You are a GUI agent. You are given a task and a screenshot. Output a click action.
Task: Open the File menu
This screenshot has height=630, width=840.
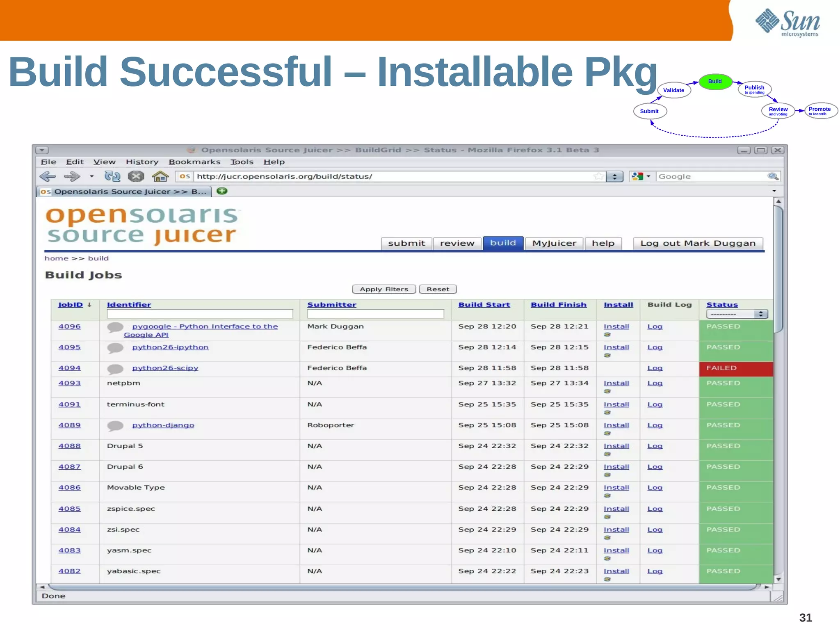(x=48, y=162)
